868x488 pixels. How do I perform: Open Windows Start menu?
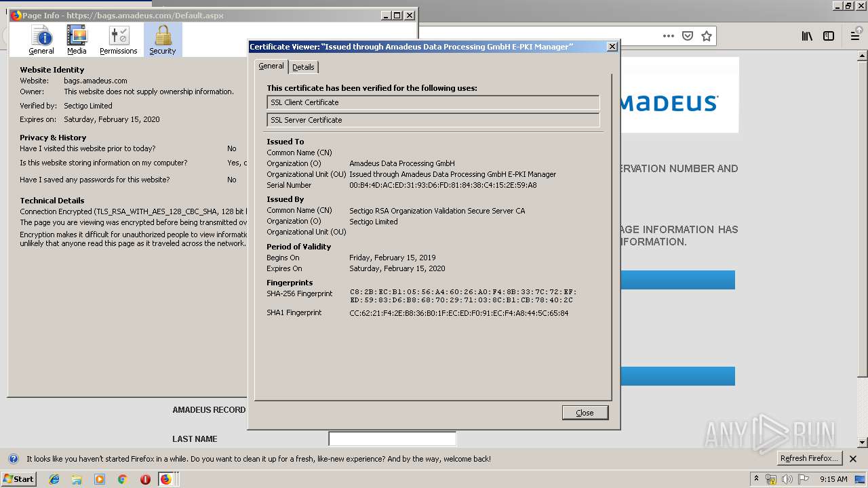tap(18, 479)
